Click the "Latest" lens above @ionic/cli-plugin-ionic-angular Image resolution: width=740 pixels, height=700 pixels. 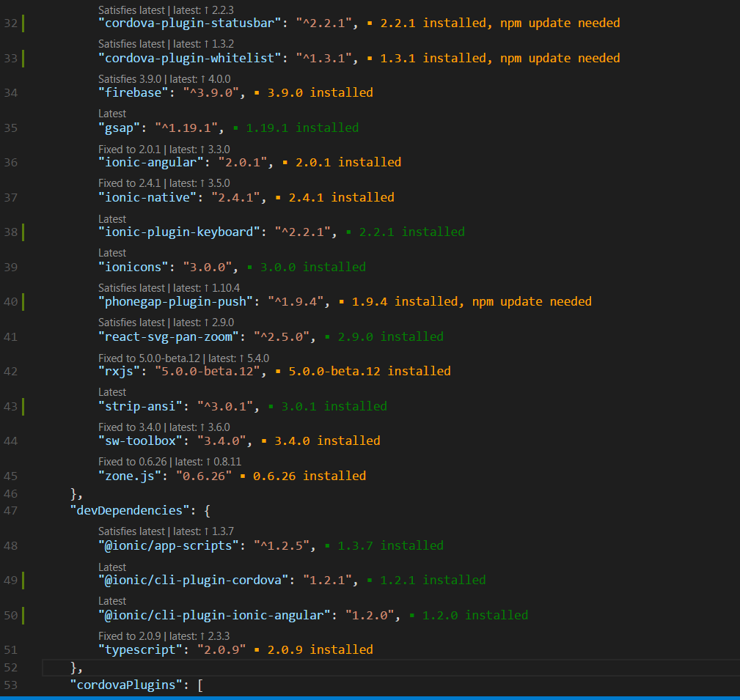(x=112, y=601)
